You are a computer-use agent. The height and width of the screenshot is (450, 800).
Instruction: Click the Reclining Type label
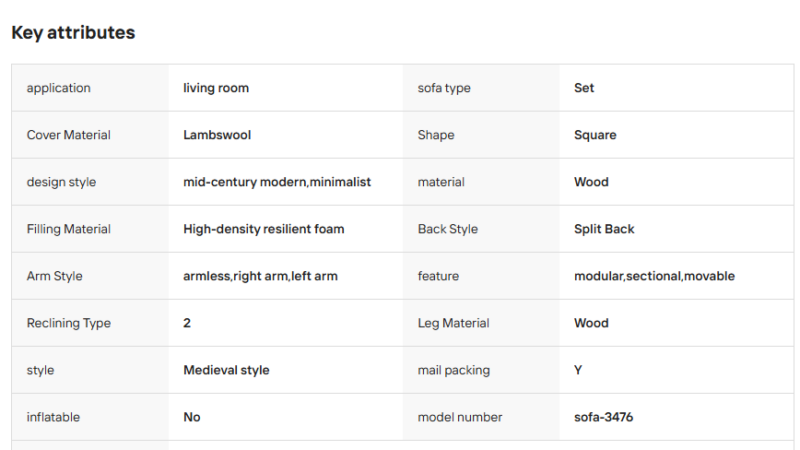68,323
